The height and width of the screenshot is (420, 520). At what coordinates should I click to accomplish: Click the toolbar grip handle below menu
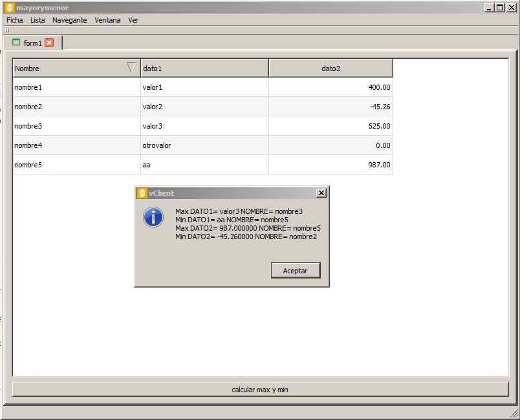point(7,30)
